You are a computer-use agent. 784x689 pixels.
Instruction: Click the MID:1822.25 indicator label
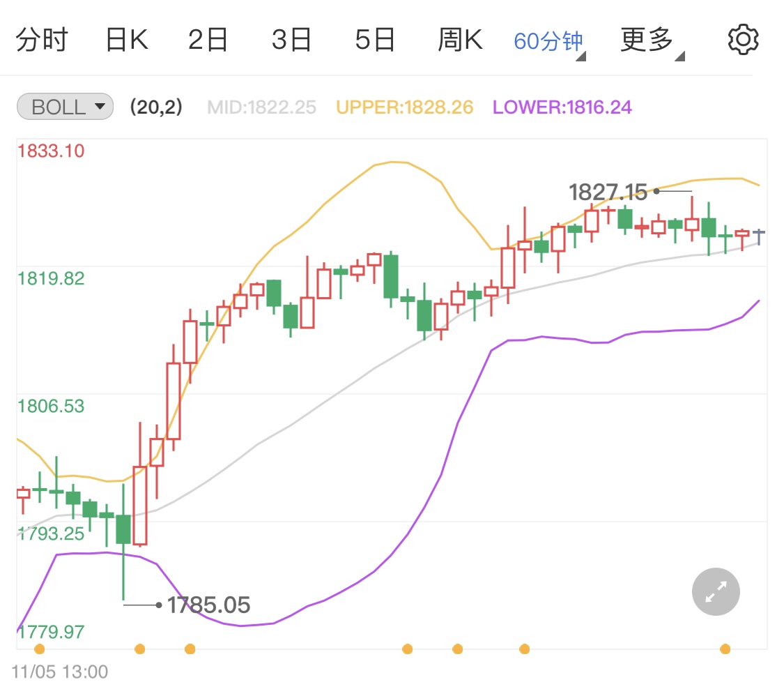point(261,107)
